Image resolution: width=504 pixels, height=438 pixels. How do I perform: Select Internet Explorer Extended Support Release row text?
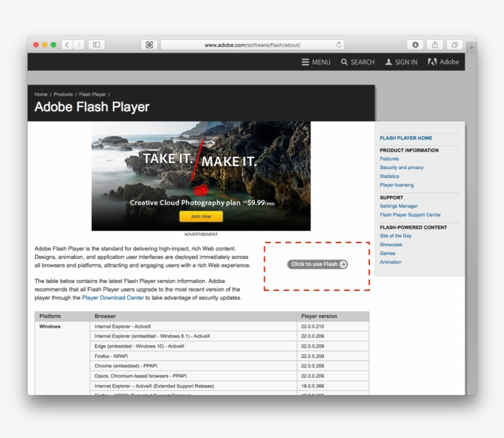(154, 386)
